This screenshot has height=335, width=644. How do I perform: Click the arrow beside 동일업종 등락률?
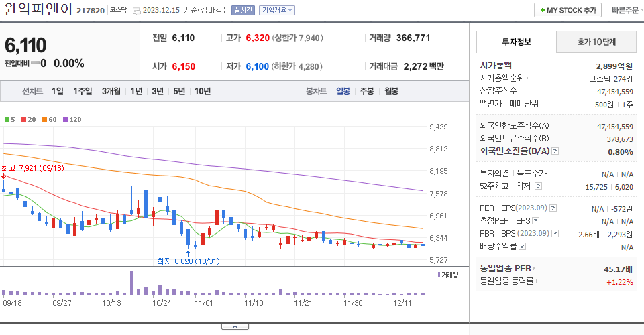click(x=537, y=281)
